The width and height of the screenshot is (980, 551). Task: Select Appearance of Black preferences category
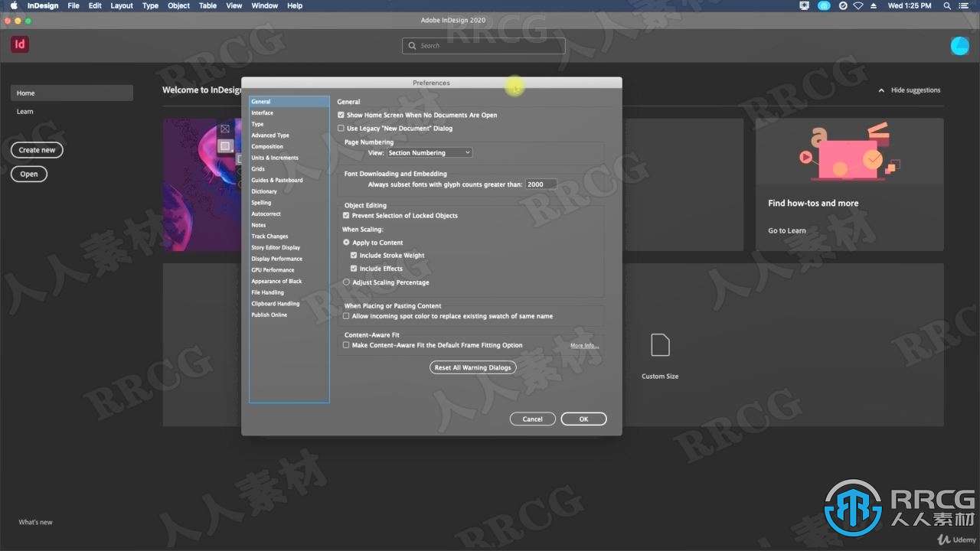[x=289, y=281]
